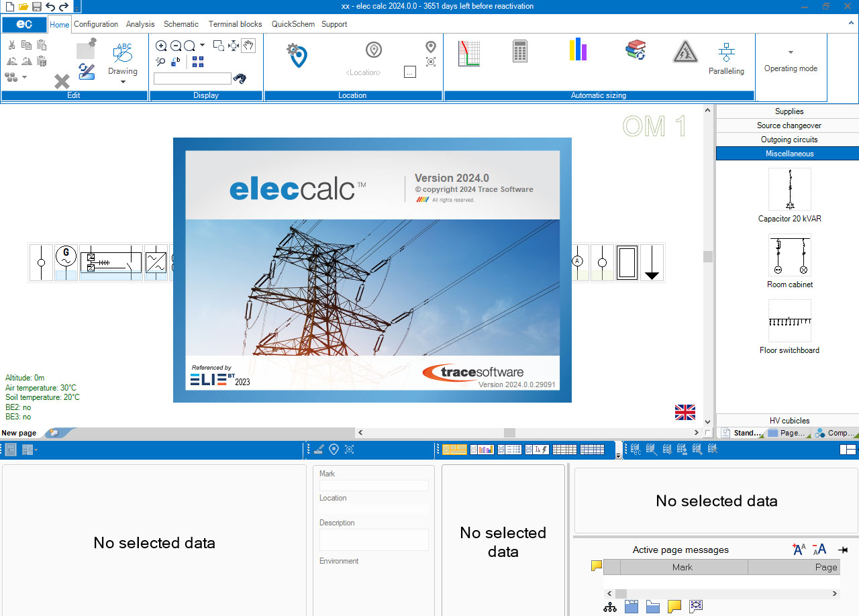Image resolution: width=859 pixels, height=616 pixels.
Task: Click the Paralleling icon
Action: (x=726, y=52)
